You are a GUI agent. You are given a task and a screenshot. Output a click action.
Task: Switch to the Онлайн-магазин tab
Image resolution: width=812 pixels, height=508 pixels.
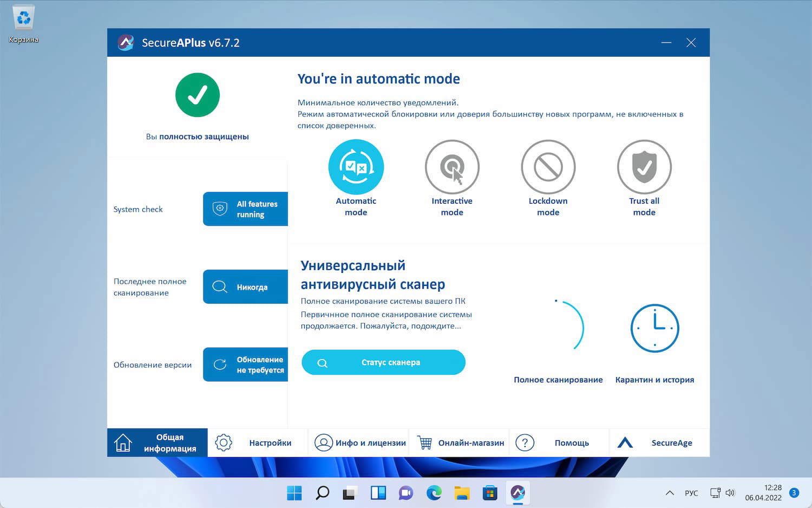click(459, 442)
